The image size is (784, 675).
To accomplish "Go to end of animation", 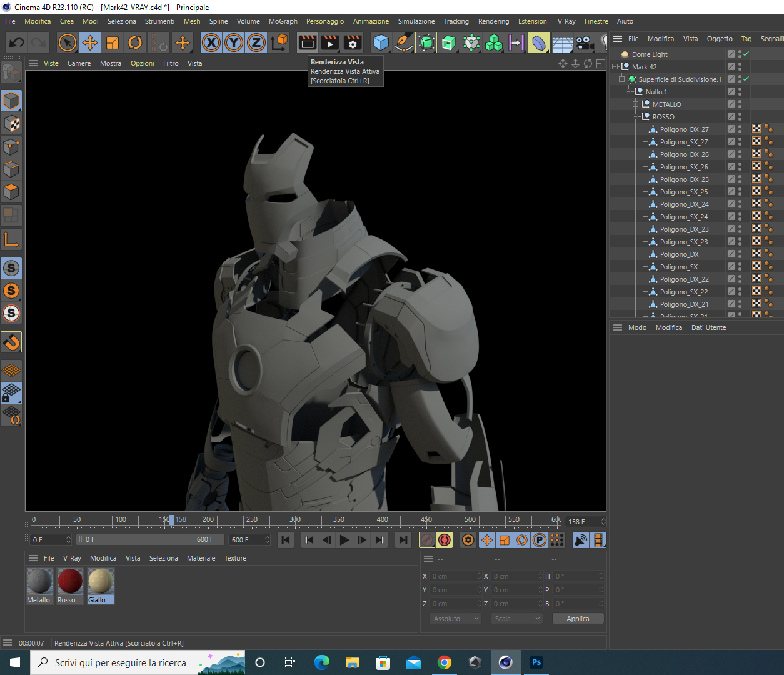I will click(403, 540).
